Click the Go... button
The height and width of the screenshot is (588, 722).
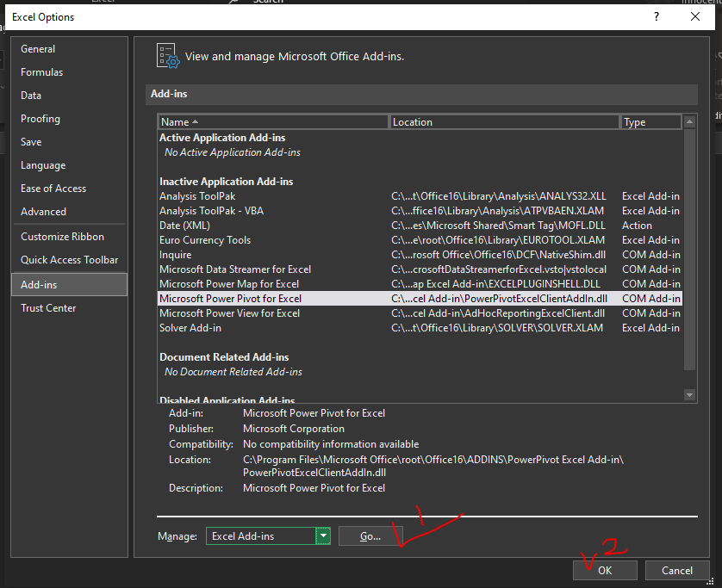(x=370, y=536)
